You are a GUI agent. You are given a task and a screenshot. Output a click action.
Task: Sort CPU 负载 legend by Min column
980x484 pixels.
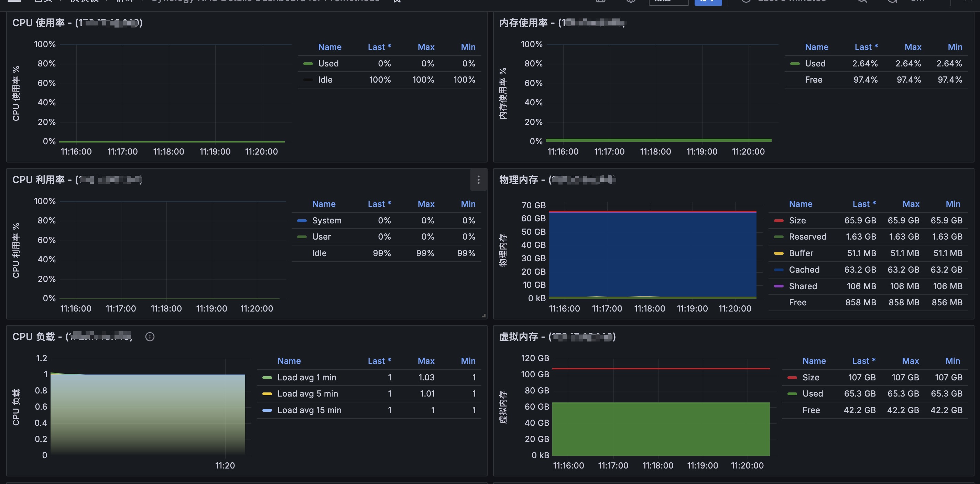tap(468, 361)
